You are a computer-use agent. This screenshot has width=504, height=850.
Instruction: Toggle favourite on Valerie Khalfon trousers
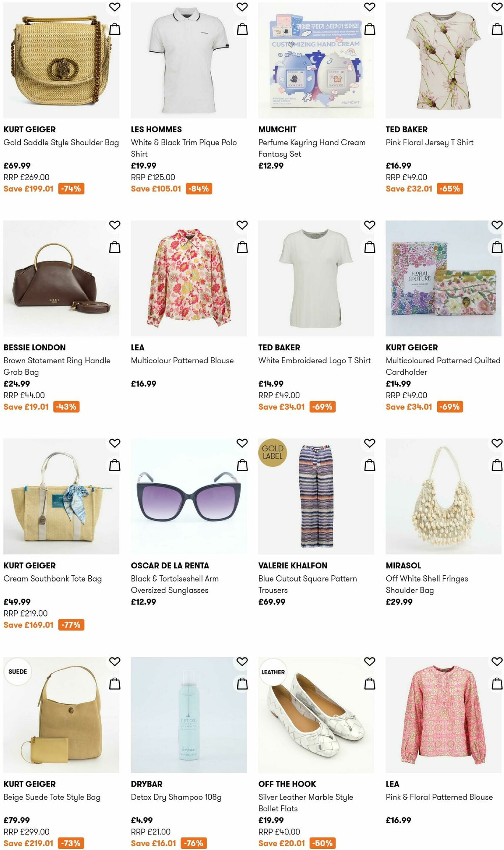(x=369, y=442)
